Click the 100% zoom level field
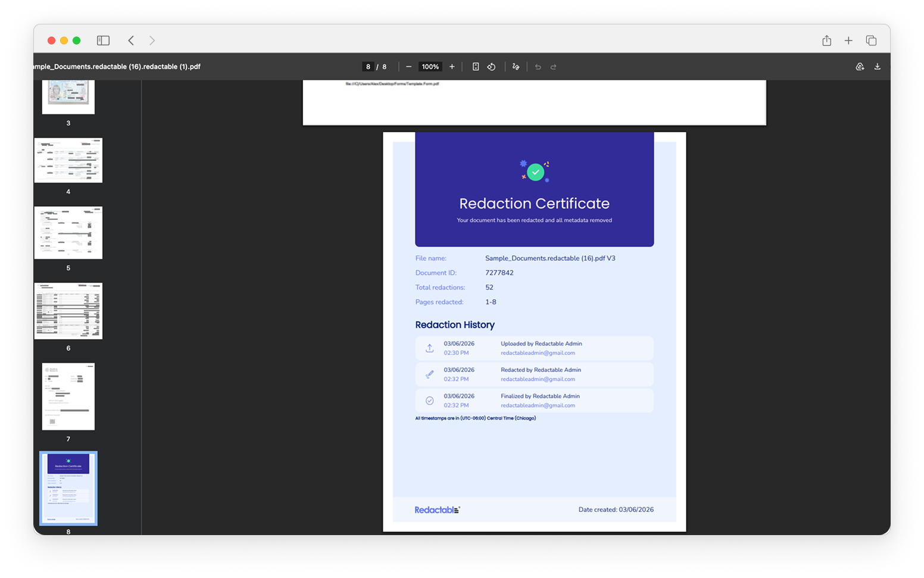This screenshot has width=924, height=578. [x=430, y=67]
